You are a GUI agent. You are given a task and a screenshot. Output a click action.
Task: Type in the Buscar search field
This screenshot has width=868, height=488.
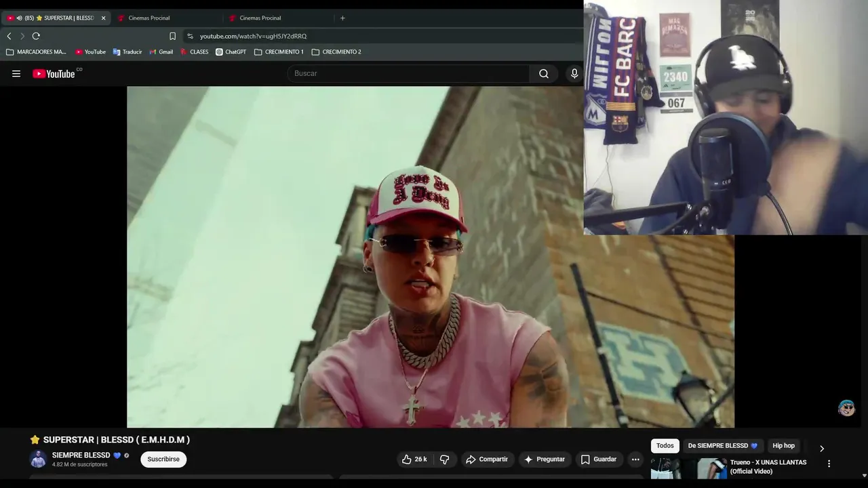point(410,73)
